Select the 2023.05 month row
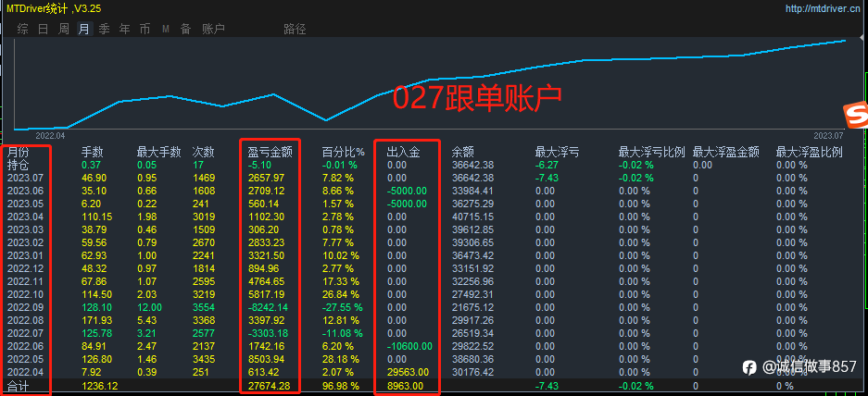The image size is (868, 396). (x=23, y=204)
